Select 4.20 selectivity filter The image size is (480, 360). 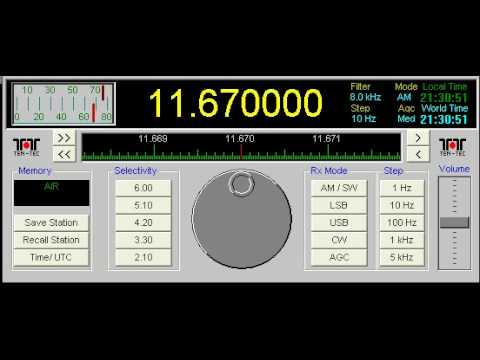(143, 223)
